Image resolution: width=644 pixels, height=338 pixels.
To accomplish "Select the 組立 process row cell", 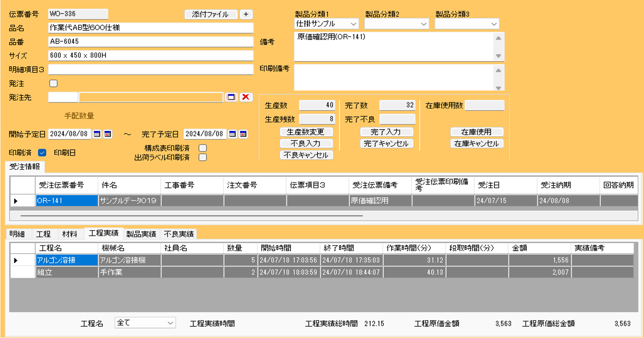I will [x=67, y=272].
